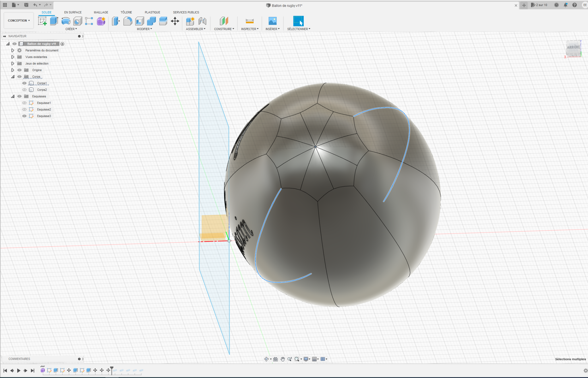This screenshot has width=588, height=378.
Task: Switch to the EN SURFACE tab
Action: point(73,12)
